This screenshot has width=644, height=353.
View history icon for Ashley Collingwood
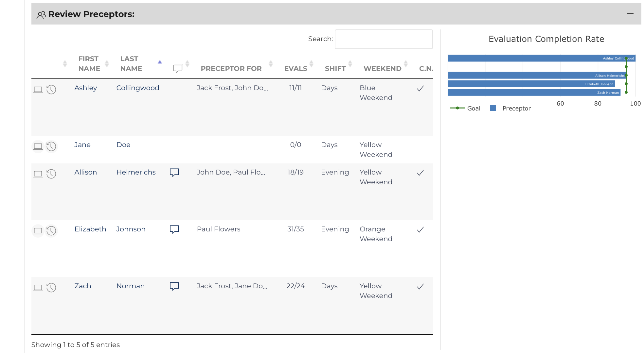pyautogui.click(x=51, y=90)
